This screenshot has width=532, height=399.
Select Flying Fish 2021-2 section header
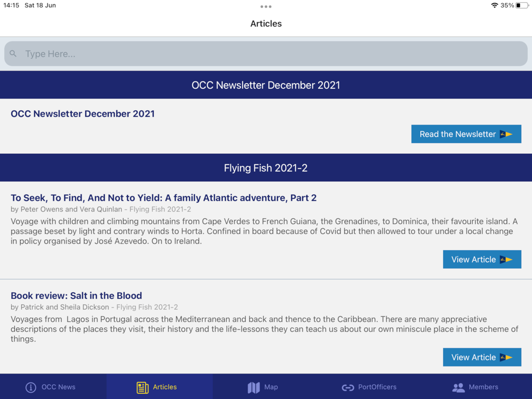click(x=266, y=168)
